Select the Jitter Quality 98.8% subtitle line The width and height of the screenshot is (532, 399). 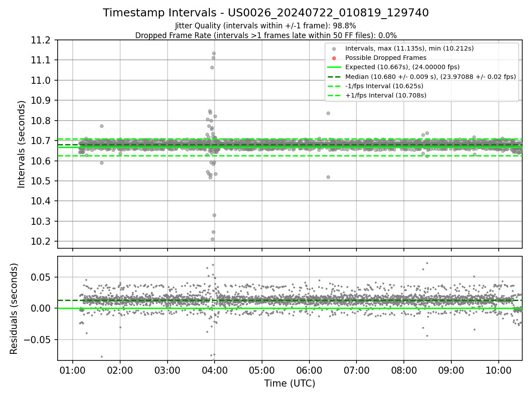266,26
